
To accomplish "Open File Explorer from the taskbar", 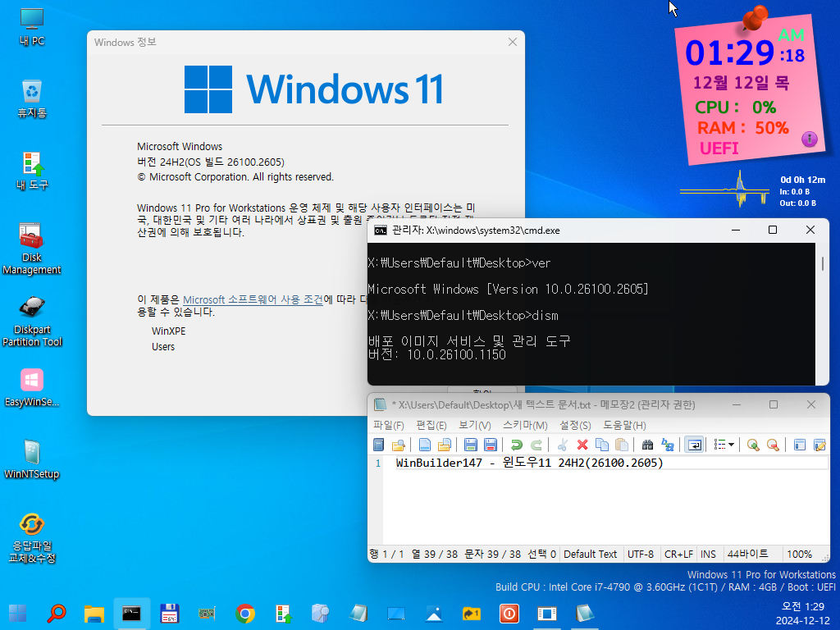I will pos(94,614).
